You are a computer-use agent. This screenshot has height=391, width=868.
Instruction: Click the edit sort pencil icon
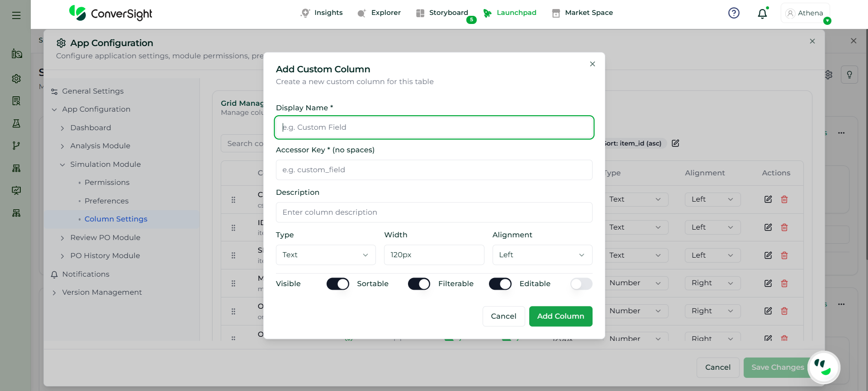pyautogui.click(x=675, y=143)
